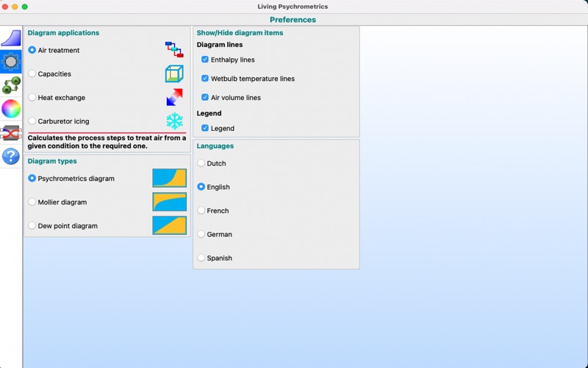Switch language to Dutch
The width and height of the screenshot is (588, 368).
(x=201, y=163)
